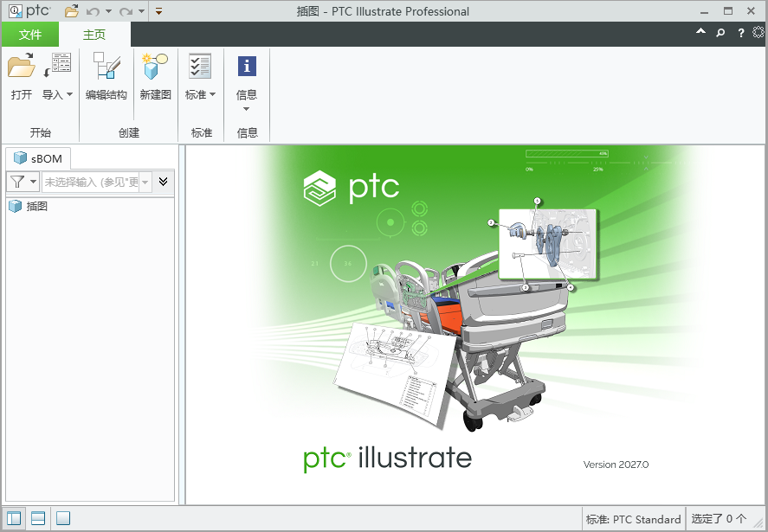The image size is (768, 532).
Task: Open Customize Quick Access Toolbar arrow
Action: pyautogui.click(x=158, y=11)
